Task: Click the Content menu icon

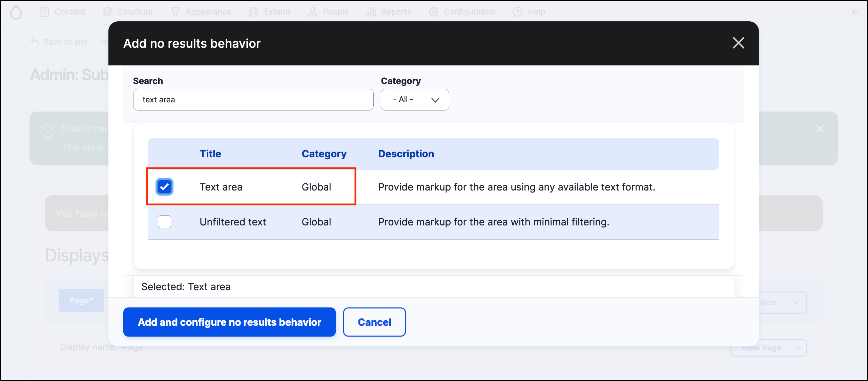Action: [x=44, y=12]
